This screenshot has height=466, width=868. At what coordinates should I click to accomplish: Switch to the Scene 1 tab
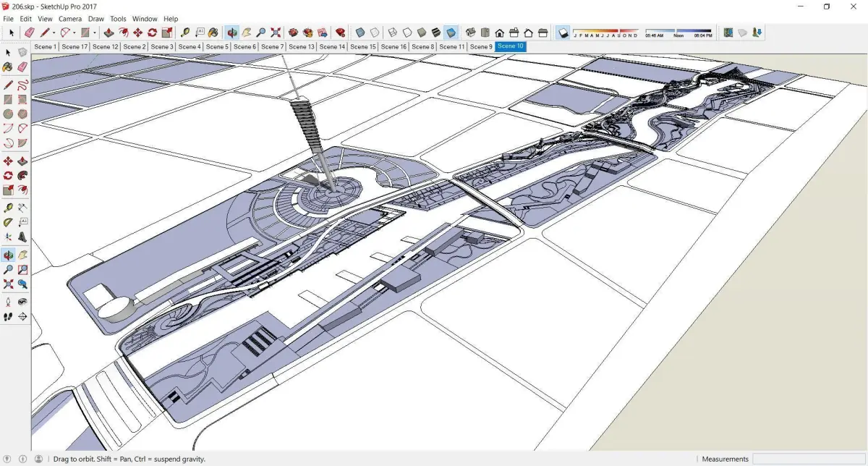45,46
